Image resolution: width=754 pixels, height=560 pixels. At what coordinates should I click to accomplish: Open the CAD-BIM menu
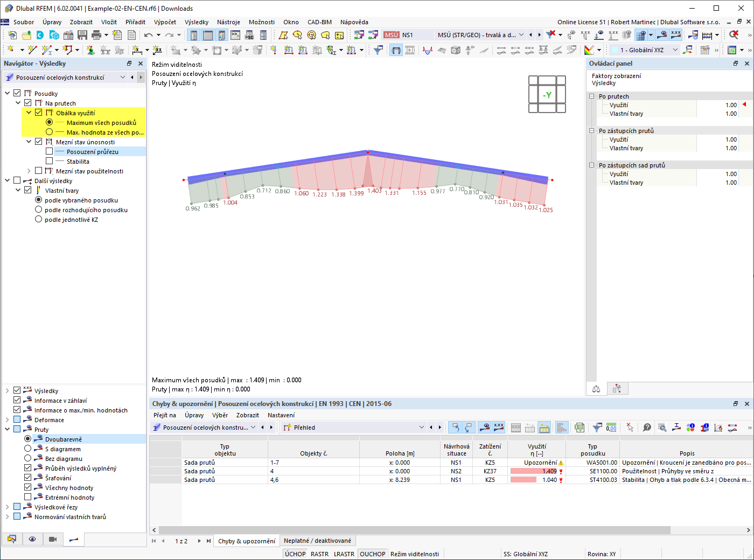pos(319,22)
